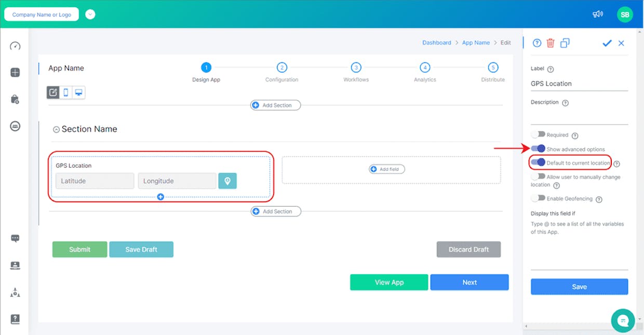Toggle the Required switch

[538, 135]
